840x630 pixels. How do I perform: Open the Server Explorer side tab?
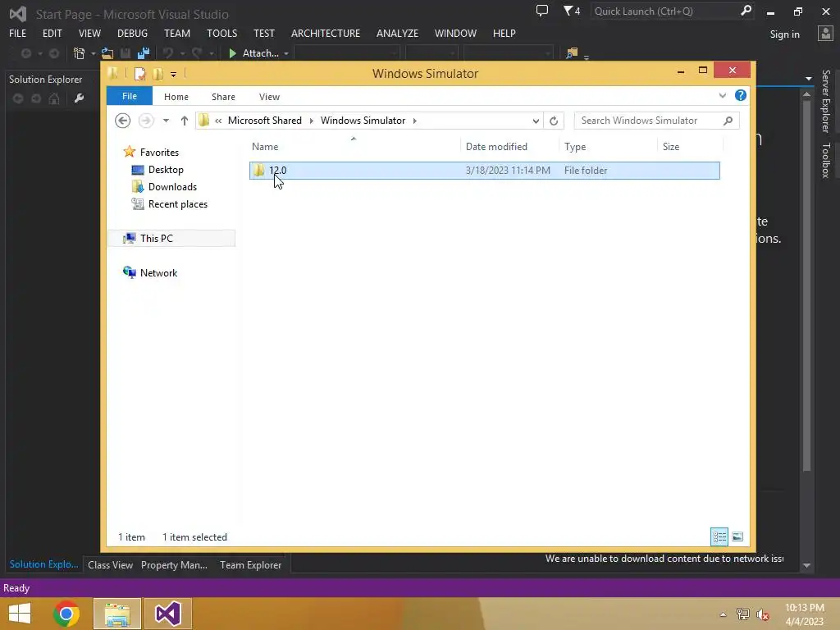coord(825,101)
